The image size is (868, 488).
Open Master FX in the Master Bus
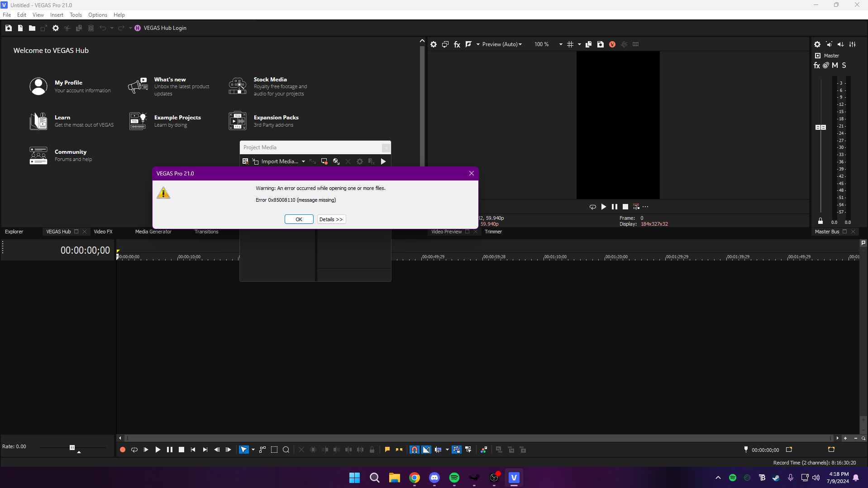coord(817,65)
